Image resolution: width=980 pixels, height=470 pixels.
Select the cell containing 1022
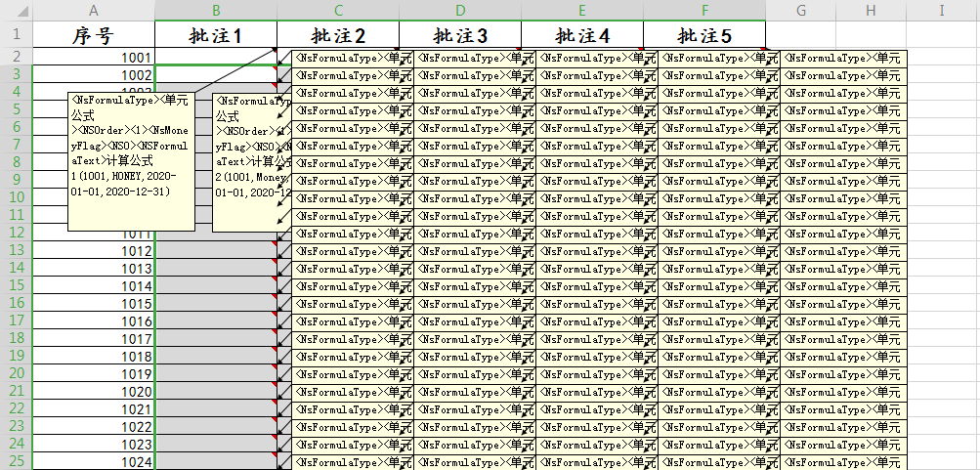[x=94, y=426]
